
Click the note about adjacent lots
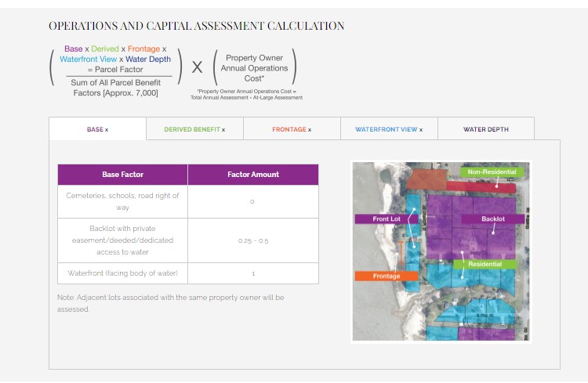click(170, 303)
